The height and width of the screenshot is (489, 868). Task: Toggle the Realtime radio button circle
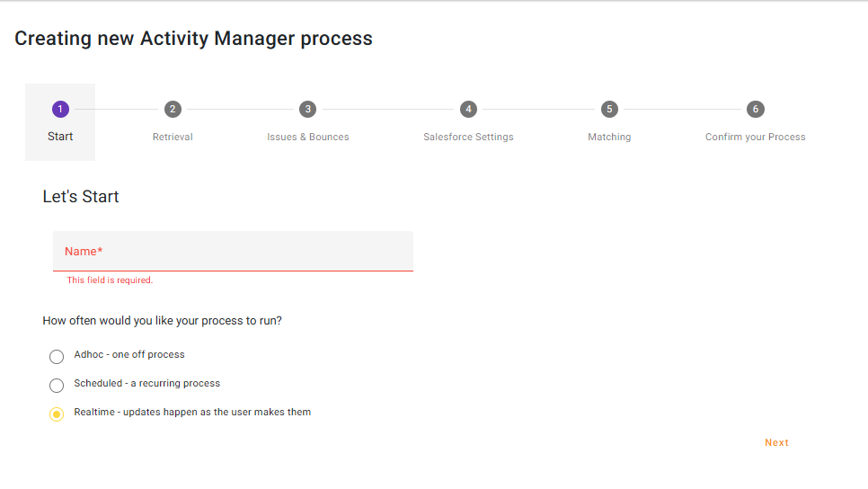57,414
